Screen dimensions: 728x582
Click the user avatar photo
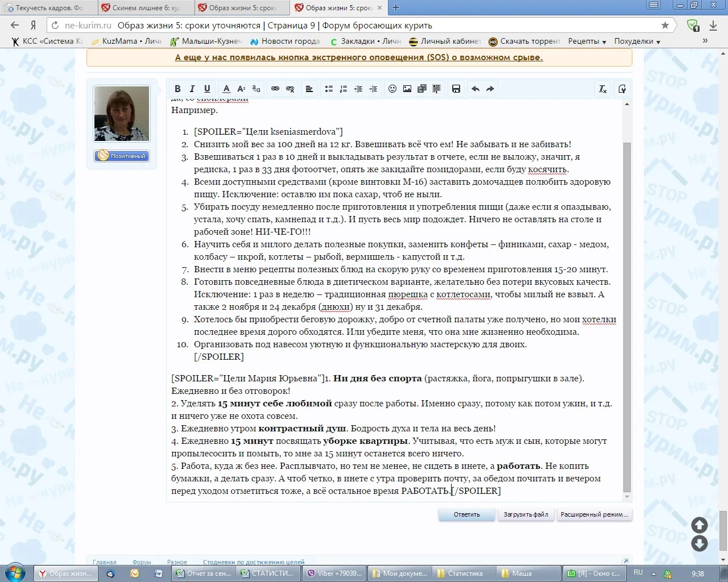click(122, 114)
